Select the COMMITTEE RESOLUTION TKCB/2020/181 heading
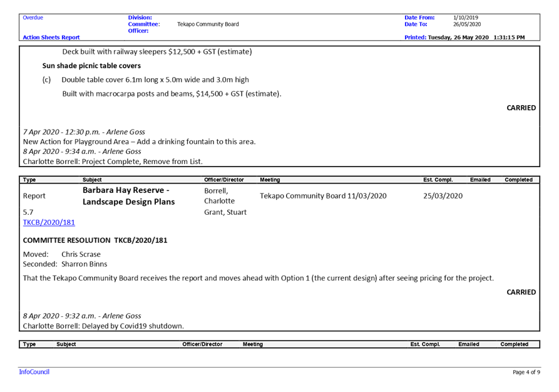Image resolution: width=559 pixels, height=392 pixels. tap(95, 240)
